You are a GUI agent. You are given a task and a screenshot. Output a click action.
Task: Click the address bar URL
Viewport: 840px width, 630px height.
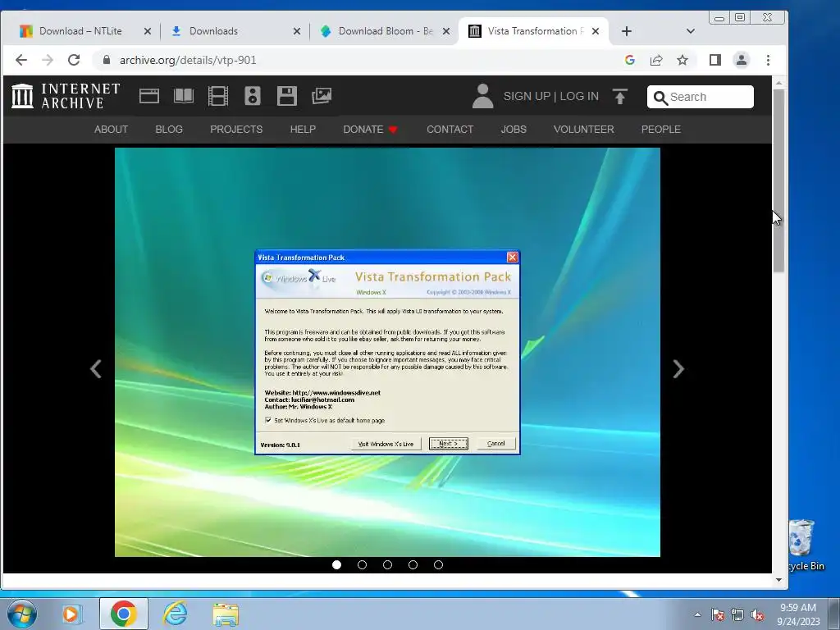tap(188, 60)
